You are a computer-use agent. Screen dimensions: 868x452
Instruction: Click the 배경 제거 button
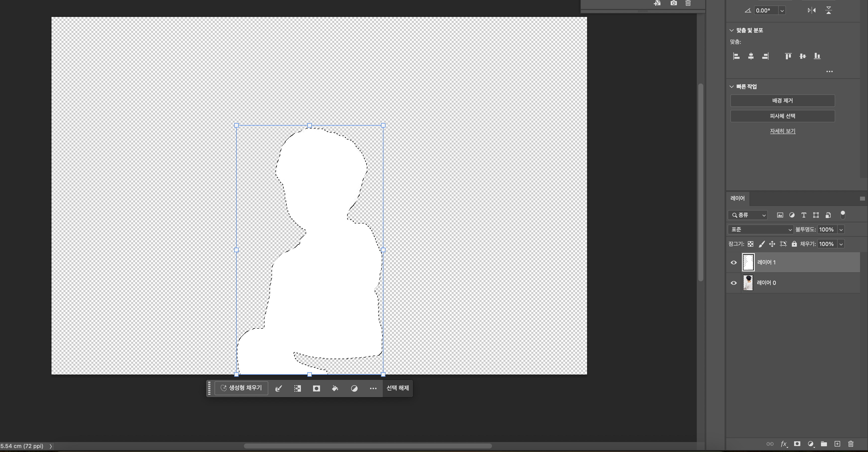[782, 100]
